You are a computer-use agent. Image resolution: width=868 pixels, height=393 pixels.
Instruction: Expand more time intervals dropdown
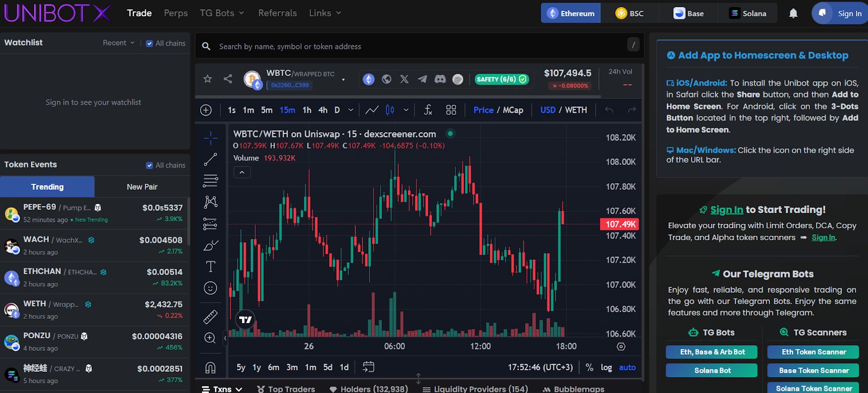pos(350,110)
